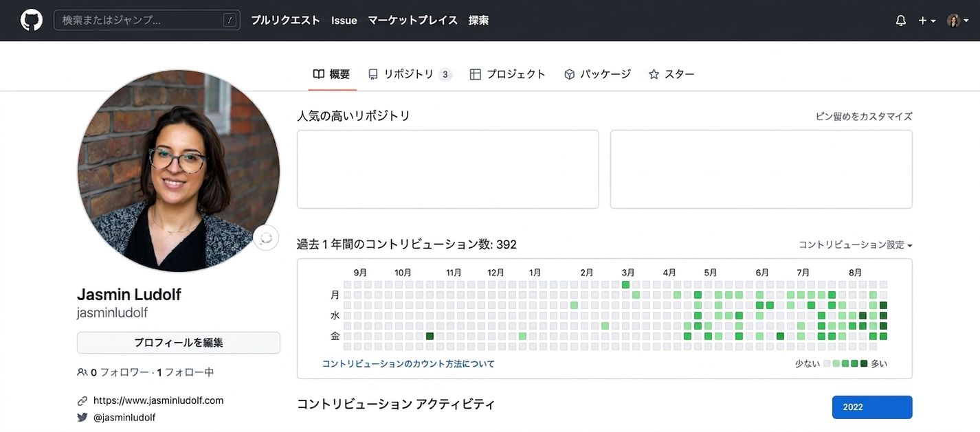Viewport: 980px width, 432px height.
Task: Click the first pinned repository card
Action: pyautogui.click(x=448, y=170)
